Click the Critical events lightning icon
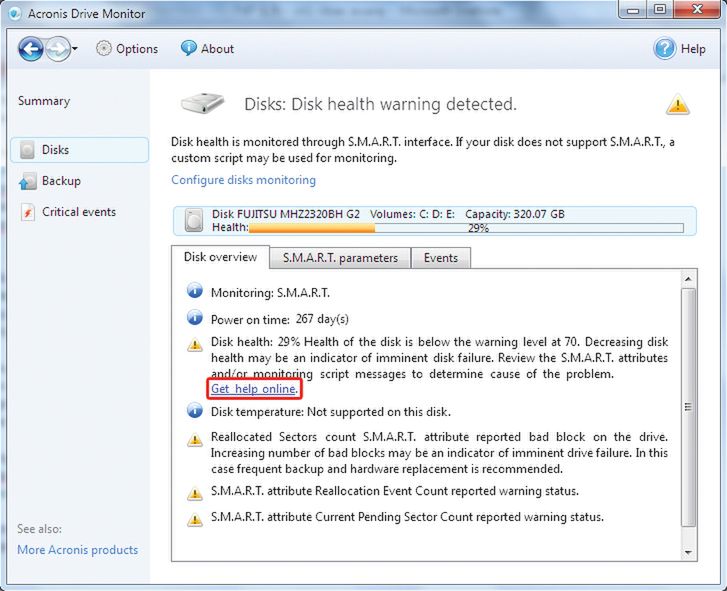 pos(27,212)
